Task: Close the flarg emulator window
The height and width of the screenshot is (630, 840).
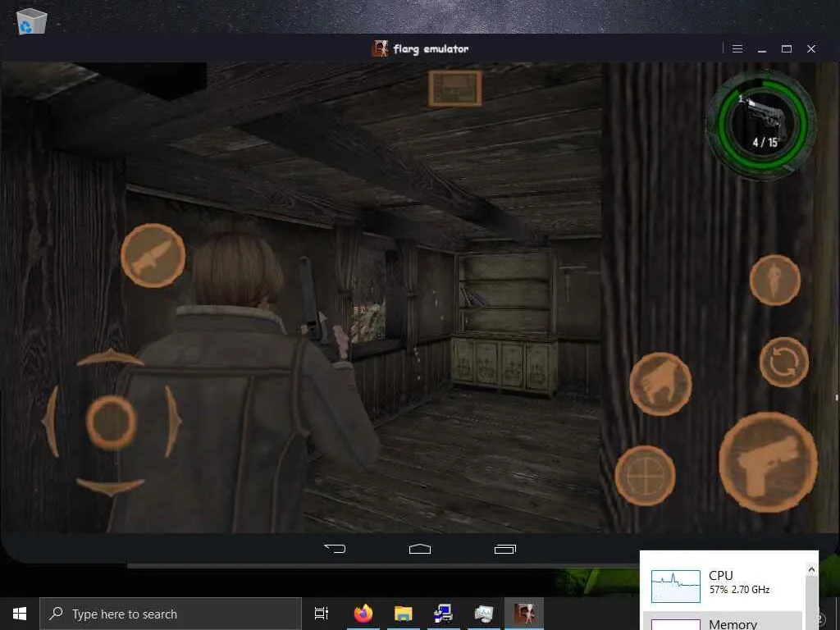Action: click(811, 48)
